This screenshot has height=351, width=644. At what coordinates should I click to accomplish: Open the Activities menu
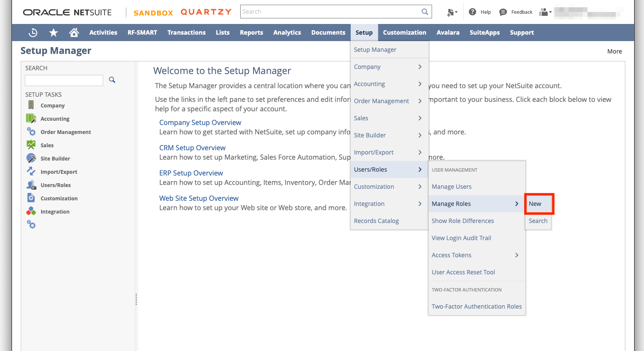[x=103, y=33]
